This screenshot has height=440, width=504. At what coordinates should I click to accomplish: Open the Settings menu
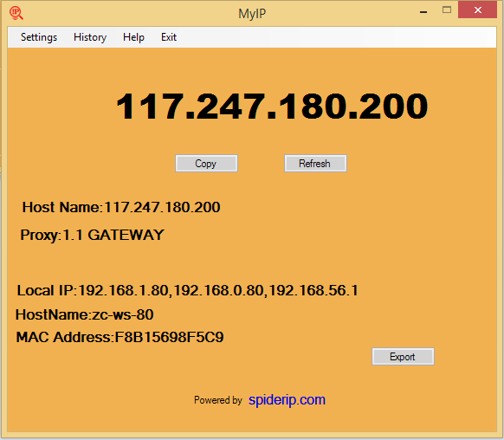point(39,37)
